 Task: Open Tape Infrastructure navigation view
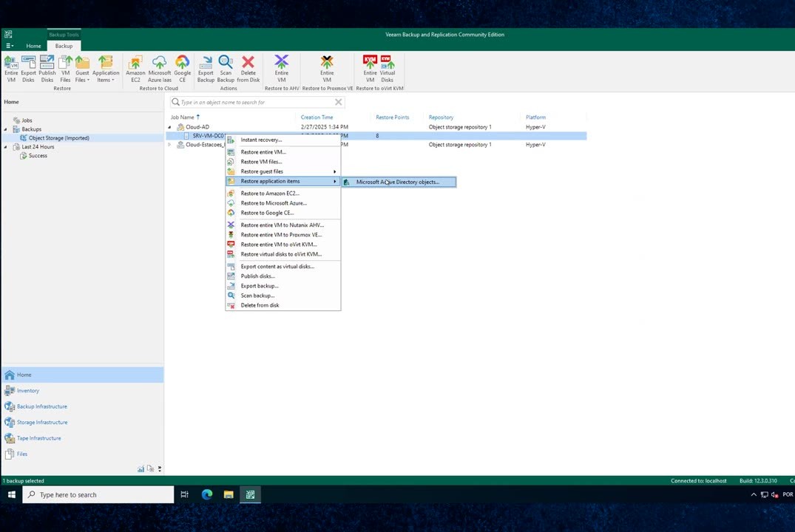pyautogui.click(x=82, y=438)
